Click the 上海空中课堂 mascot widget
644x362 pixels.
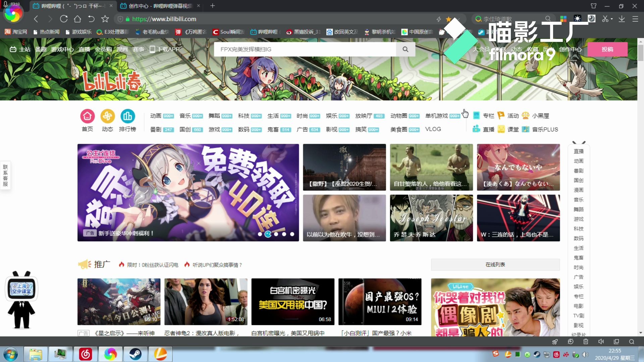pyautogui.click(x=21, y=300)
